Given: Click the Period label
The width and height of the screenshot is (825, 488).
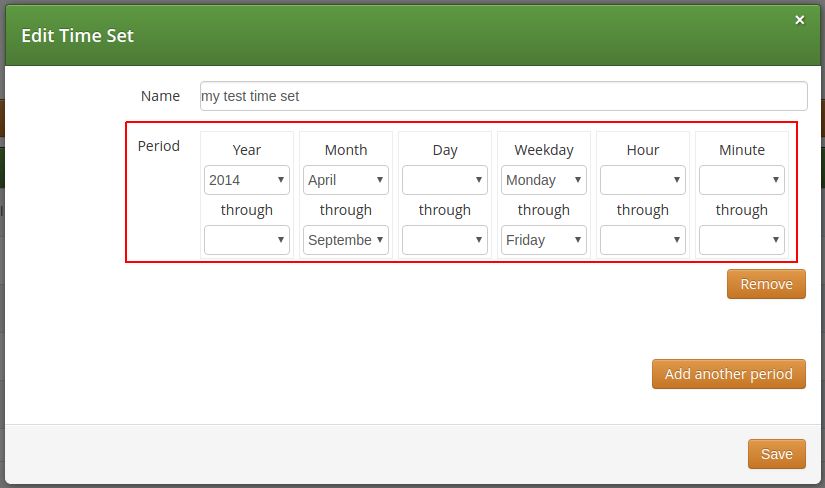Looking at the screenshot, I should pos(159,146).
